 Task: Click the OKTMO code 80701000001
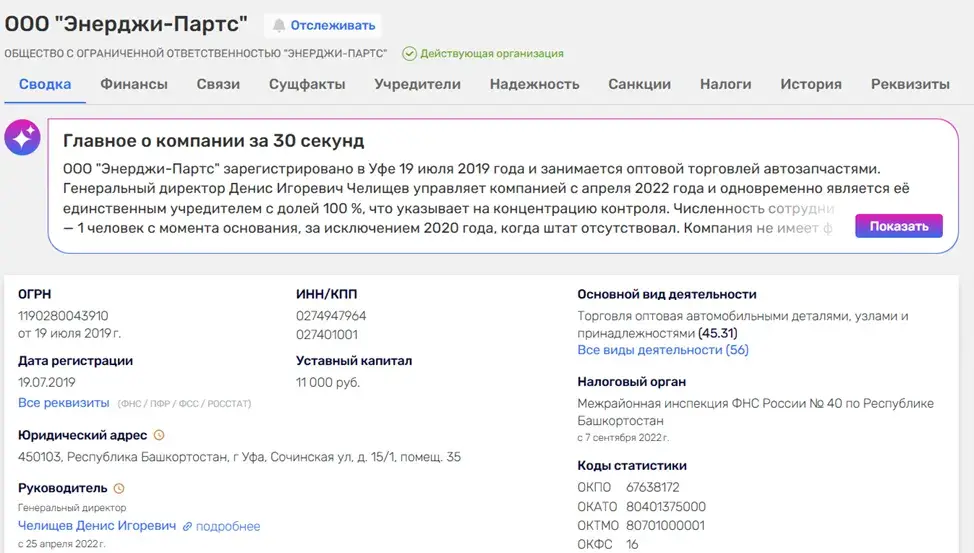tap(665, 526)
